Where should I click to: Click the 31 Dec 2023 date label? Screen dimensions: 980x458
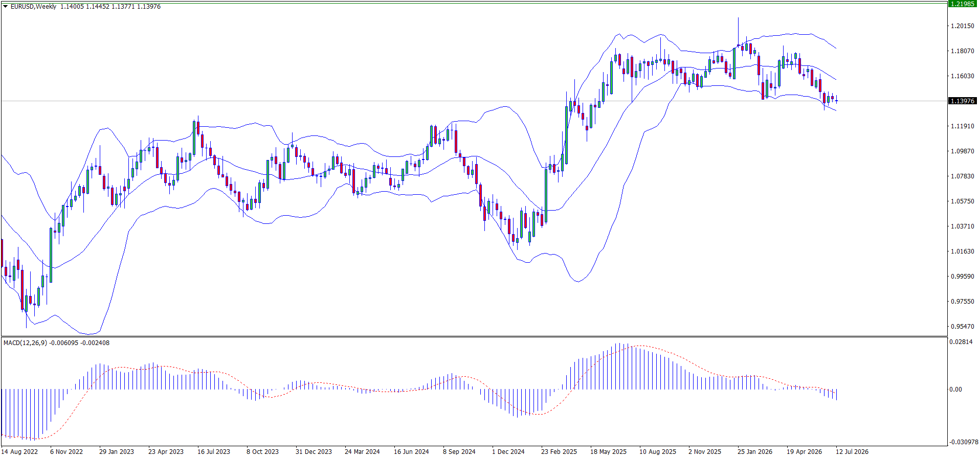314,452
